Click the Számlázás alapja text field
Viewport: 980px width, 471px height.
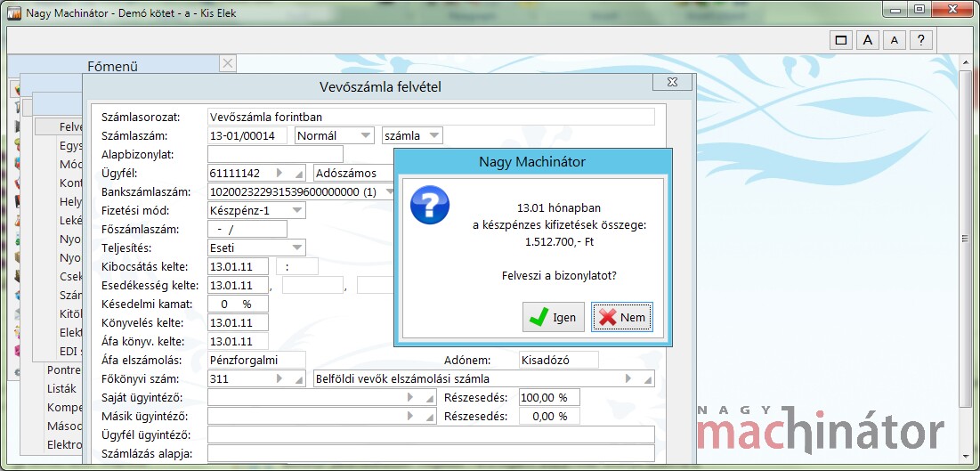click(x=431, y=453)
